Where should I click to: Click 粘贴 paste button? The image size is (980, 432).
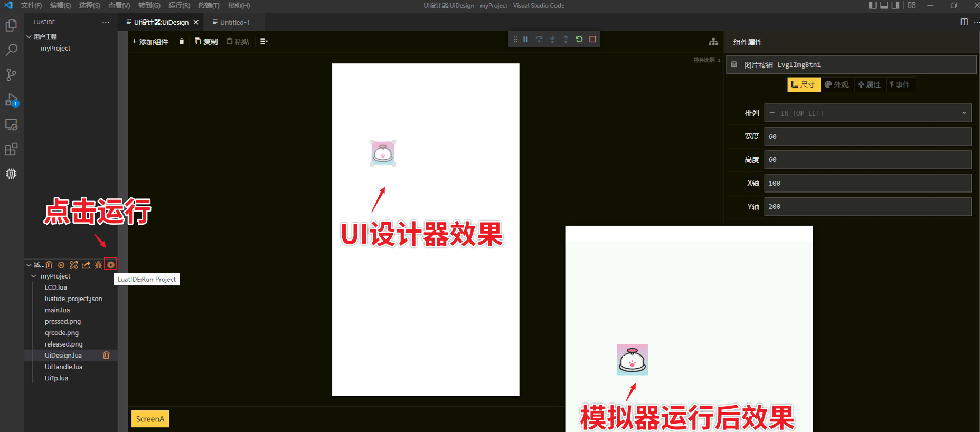click(x=238, y=42)
